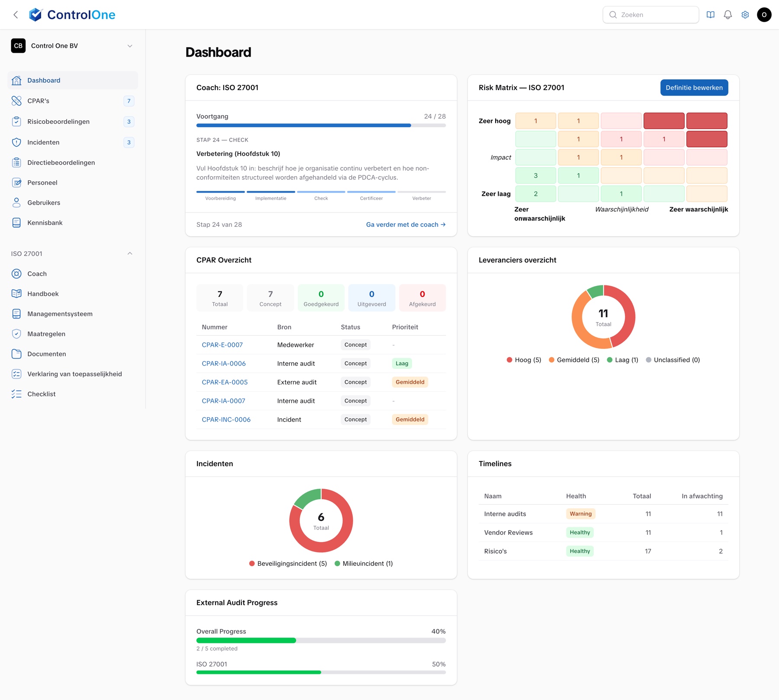
Task: Open notifications bell icon
Action: coord(728,15)
